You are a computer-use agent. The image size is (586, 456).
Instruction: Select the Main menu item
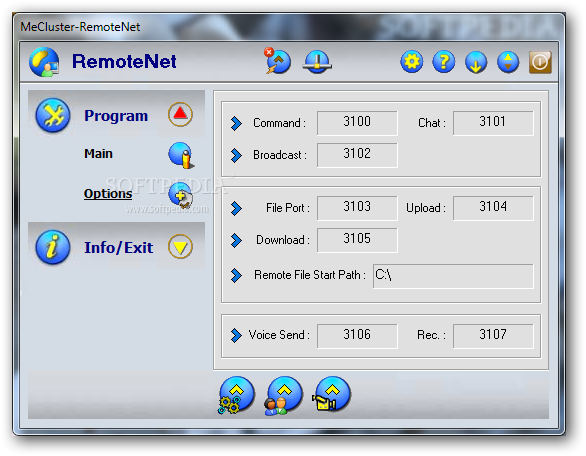(98, 154)
